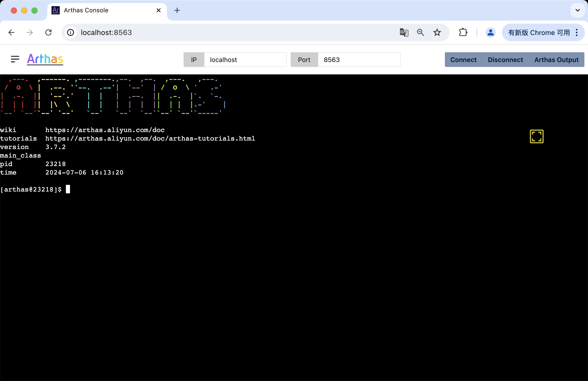
Task: Click the arthas-tutorials.html URL in terminal
Action: [150, 138]
